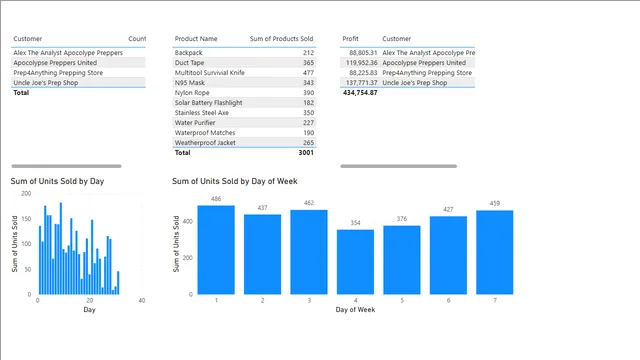Select the Day of Week 7 bar (459)
Image resolution: width=640 pixels, height=360 pixels.
pyautogui.click(x=495, y=252)
